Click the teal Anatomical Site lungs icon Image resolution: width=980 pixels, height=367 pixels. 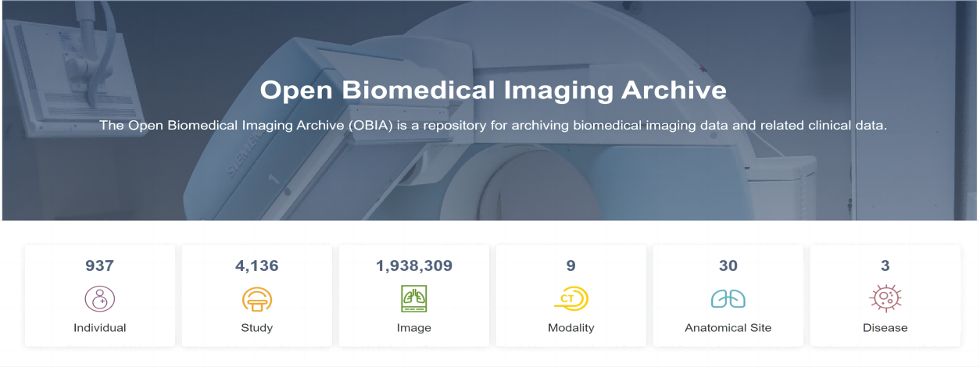[728, 298]
